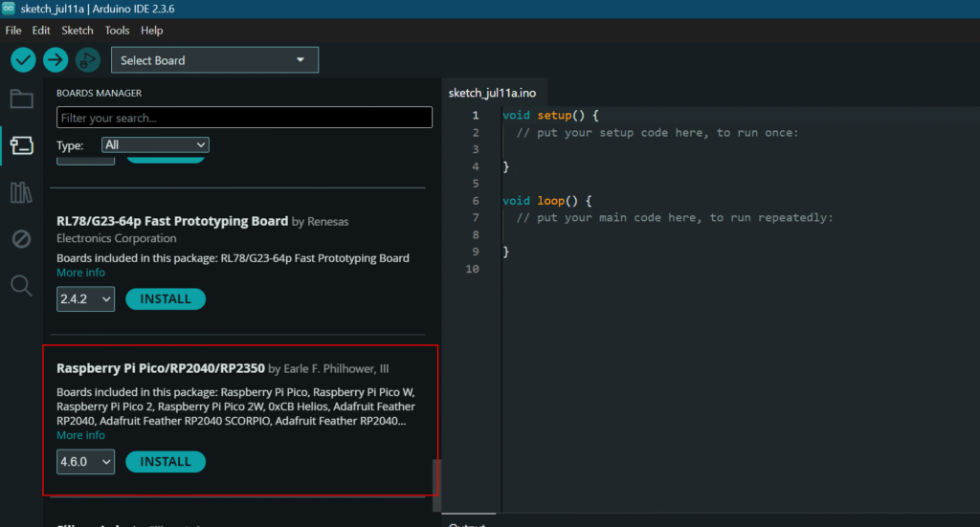Screen dimensions: 980x527
Task: Click the Arduino IDE logo in title bar
Action: [8, 8]
